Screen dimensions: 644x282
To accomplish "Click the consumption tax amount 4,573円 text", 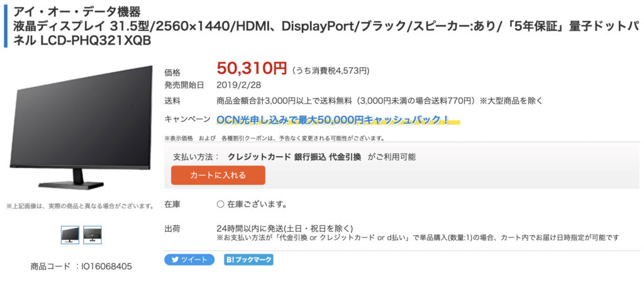I will pyautogui.click(x=331, y=70).
